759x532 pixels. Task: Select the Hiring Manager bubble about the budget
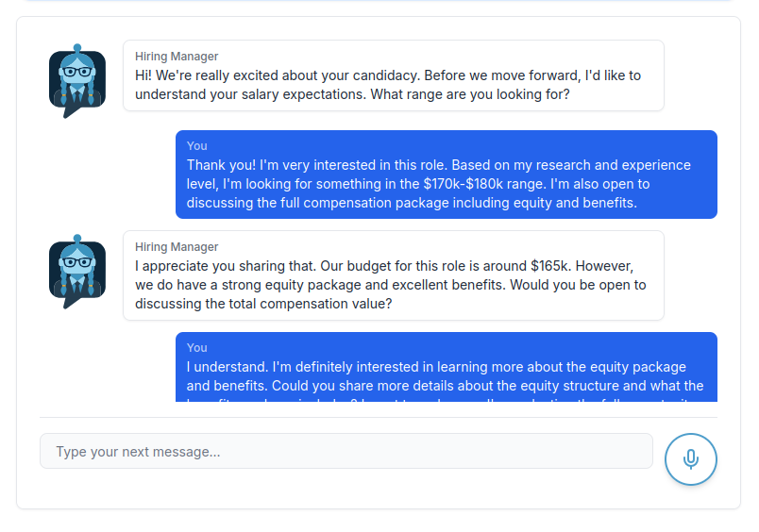[393, 275]
